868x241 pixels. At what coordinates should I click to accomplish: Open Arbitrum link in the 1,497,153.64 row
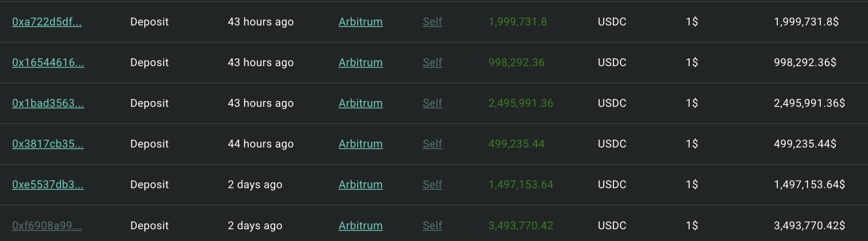[x=361, y=184]
